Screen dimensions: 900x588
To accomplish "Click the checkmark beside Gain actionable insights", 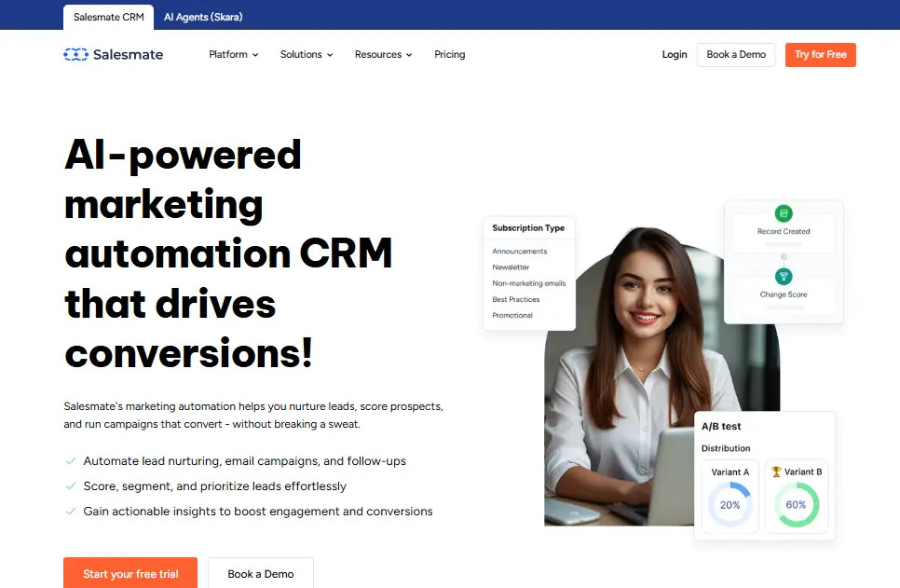I will pos(71,511).
